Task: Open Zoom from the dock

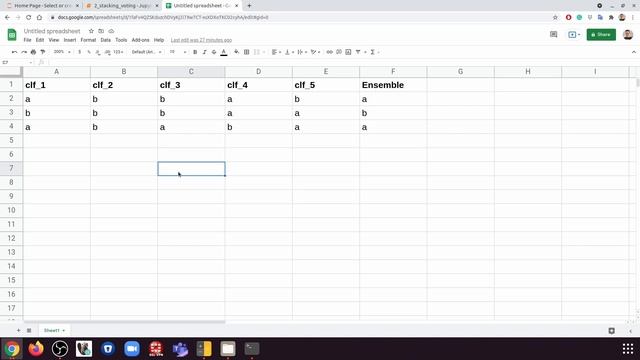Action: 132,349
